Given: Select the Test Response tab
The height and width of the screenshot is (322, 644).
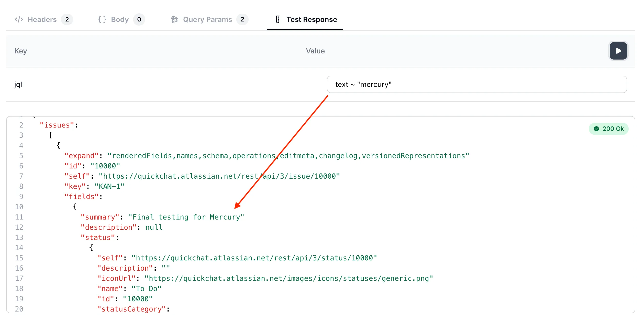Looking at the screenshot, I should (x=311, y=19).
